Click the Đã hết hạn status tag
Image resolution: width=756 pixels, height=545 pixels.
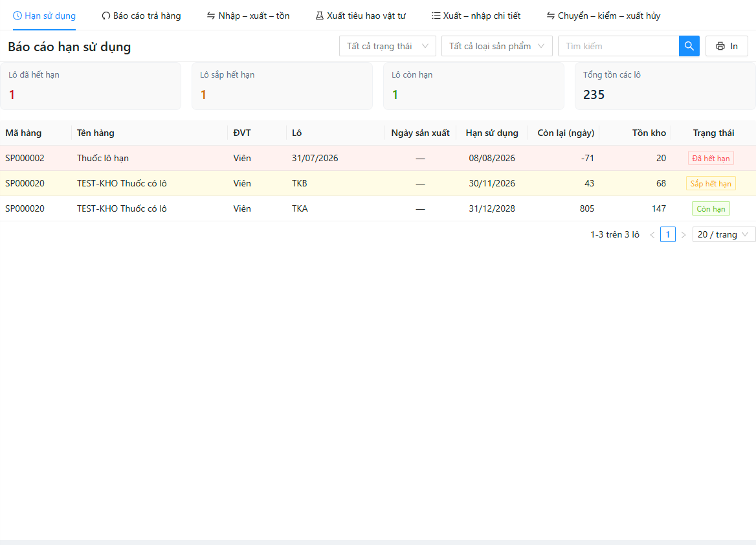711,158
